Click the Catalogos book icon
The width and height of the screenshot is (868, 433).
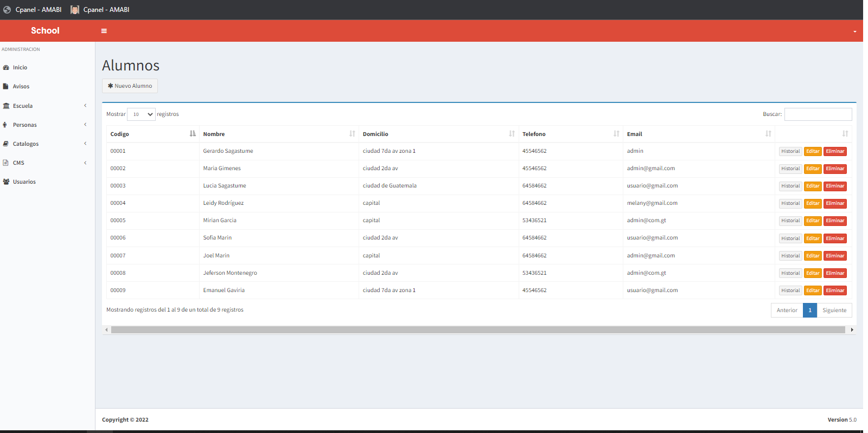tap(6, 144)
